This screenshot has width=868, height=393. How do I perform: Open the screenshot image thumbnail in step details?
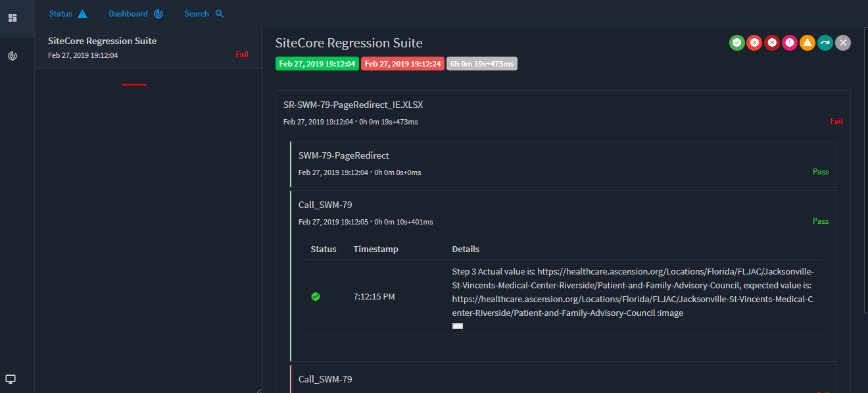458,326
